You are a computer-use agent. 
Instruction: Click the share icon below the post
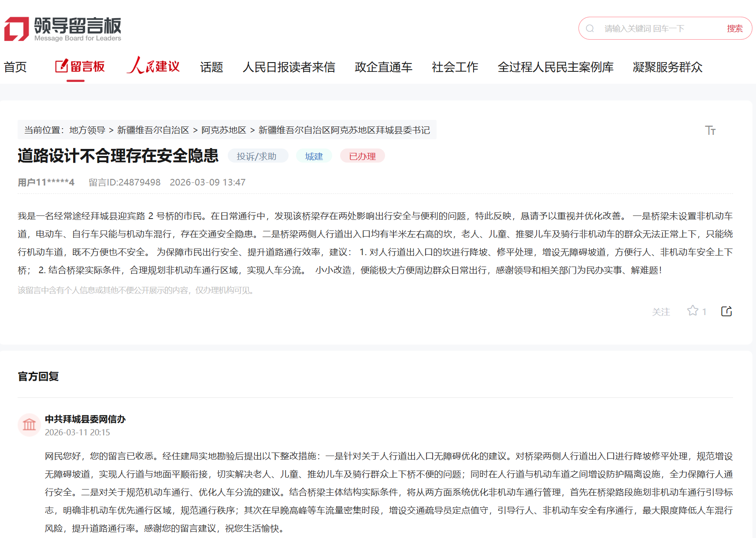(x=726, y=312)
